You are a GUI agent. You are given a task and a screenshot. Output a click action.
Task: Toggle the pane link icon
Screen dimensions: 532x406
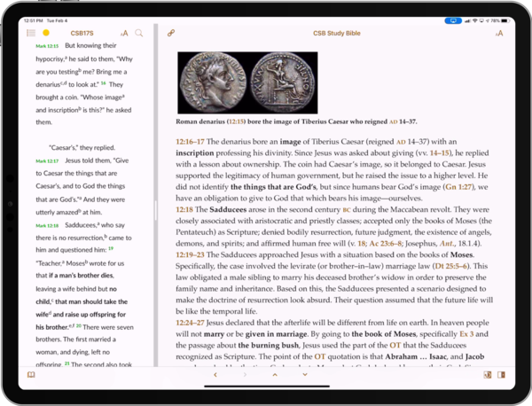[171, 33]
